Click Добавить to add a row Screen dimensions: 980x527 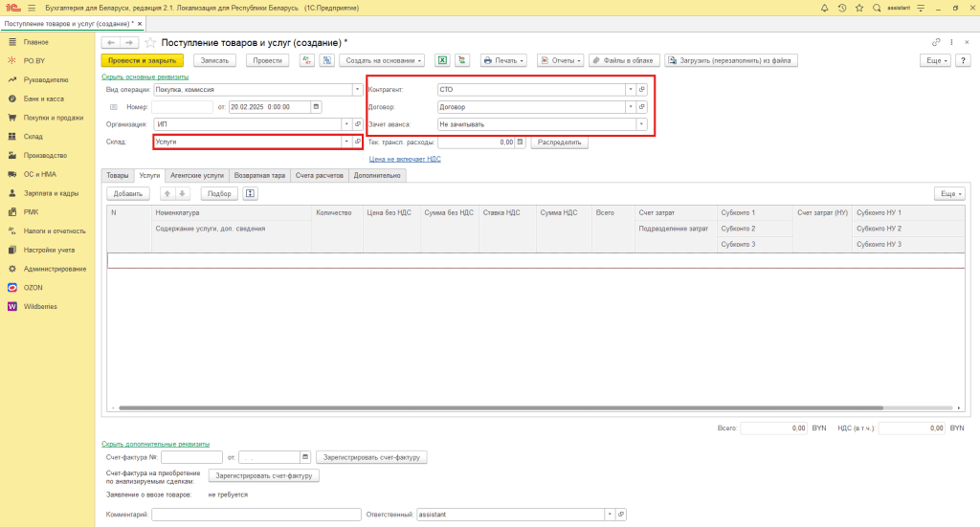coord(128,193)
